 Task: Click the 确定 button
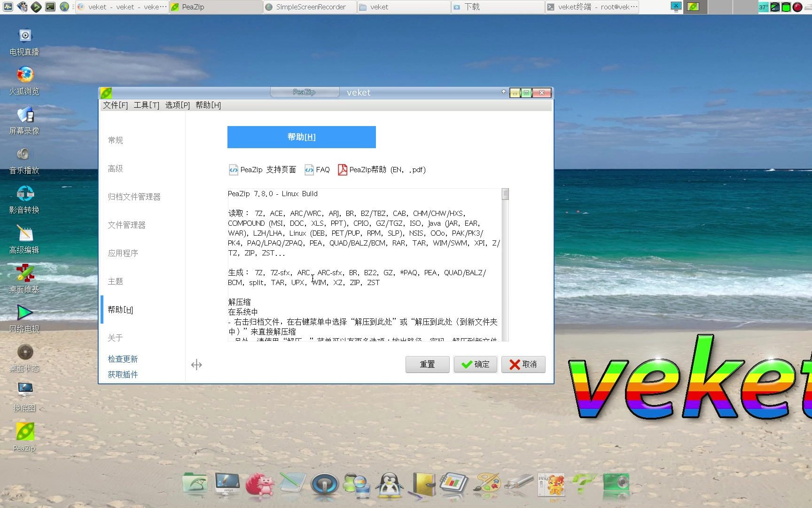(476, 364)
